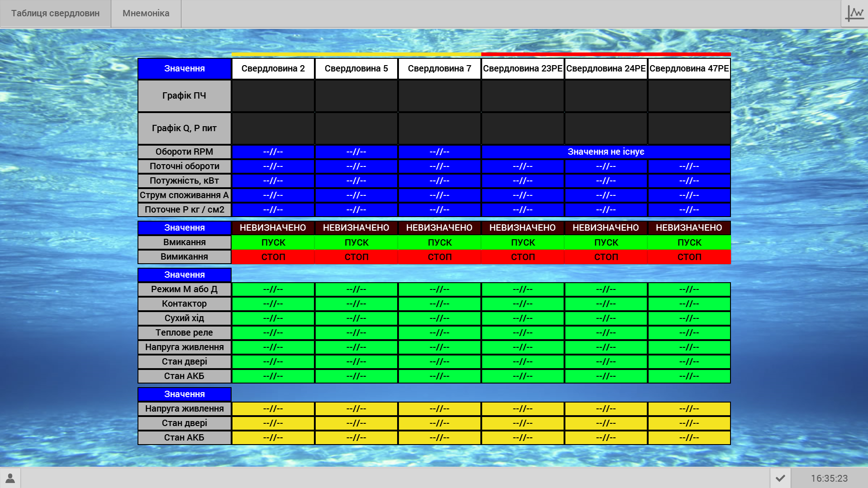Click the yellow group indicator bar
The height and width of the screenshot is (488, 868).
[356, 54]
